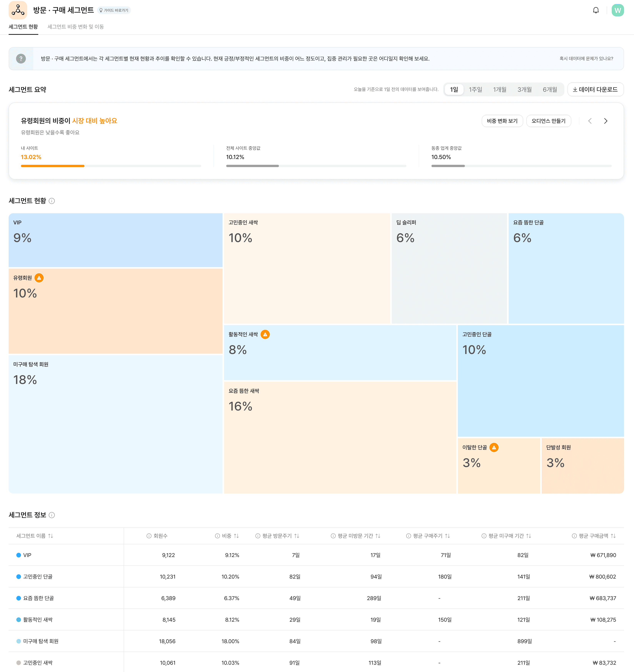Click the notification bell icon
The height and width of the screenshot is (672, 634).
596,10
